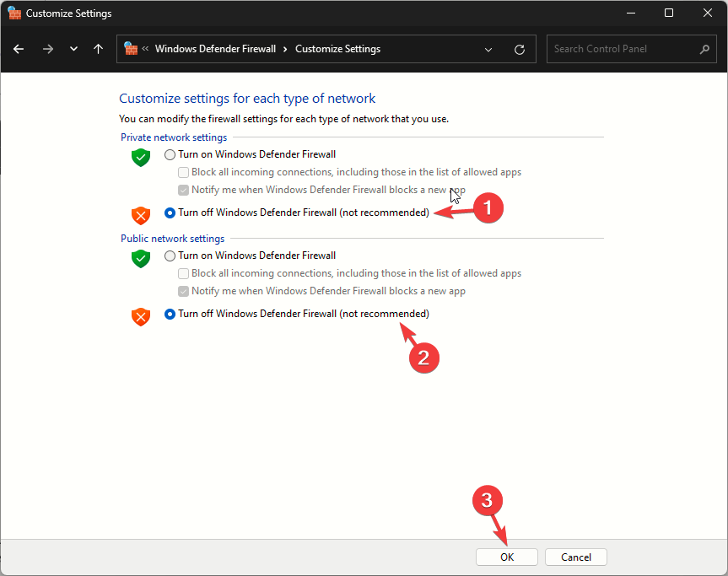
Task: Click the up-one-level arrow
Action: click(x=98, y=49)
